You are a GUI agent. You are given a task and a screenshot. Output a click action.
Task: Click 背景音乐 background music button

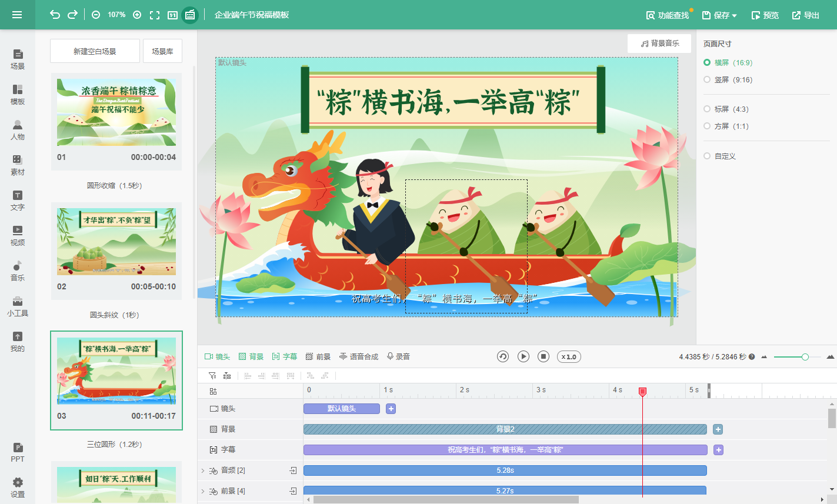tap(659, 44)
